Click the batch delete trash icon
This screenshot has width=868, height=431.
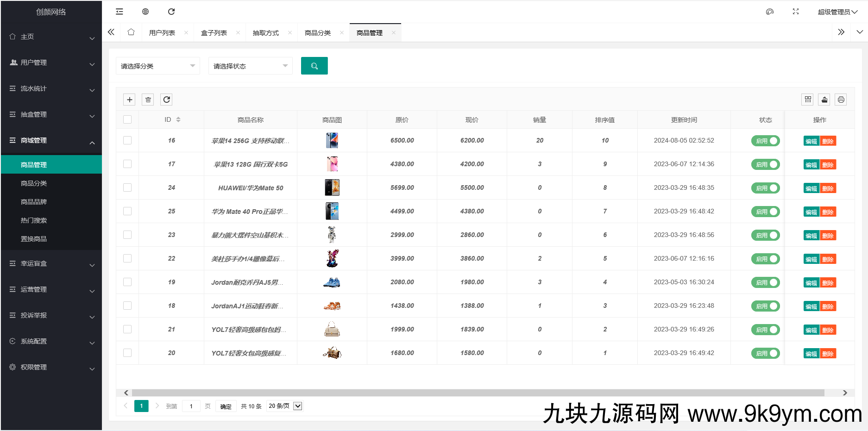pos(148,99)
